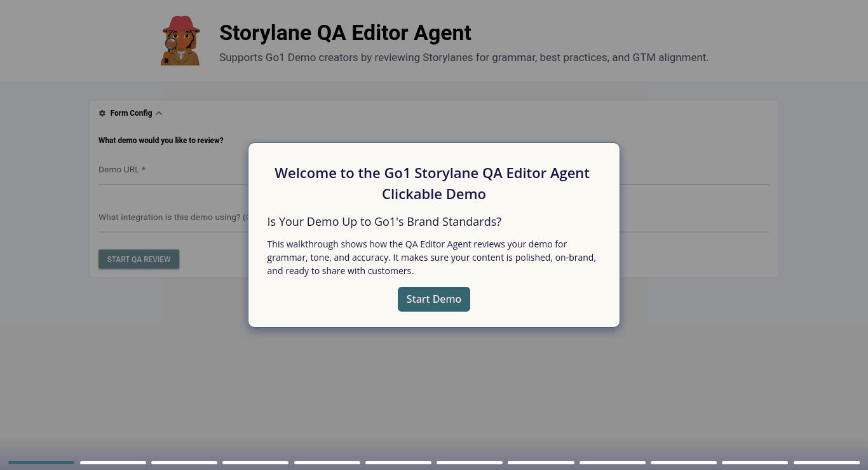The height and width of the screenshot is (470, 868).
Task: Select the last white progress segment at bottom
Action: pos(826,462)
